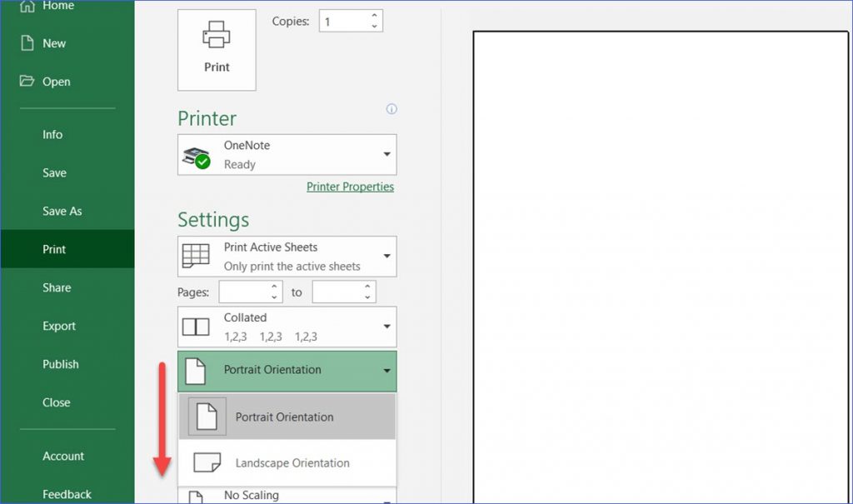Viewport: 853px width, 504px height.
Task: Go to the Account section
Action: click(63, 456)
